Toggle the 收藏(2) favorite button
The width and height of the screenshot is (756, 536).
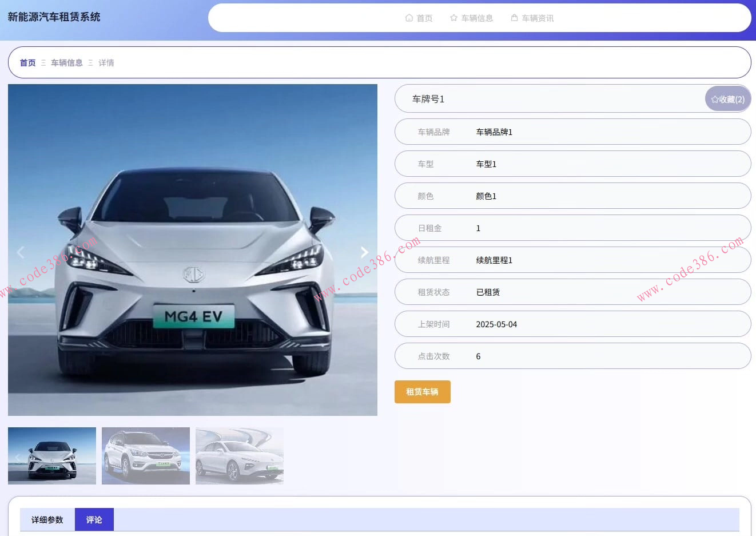tap(727, 98)
